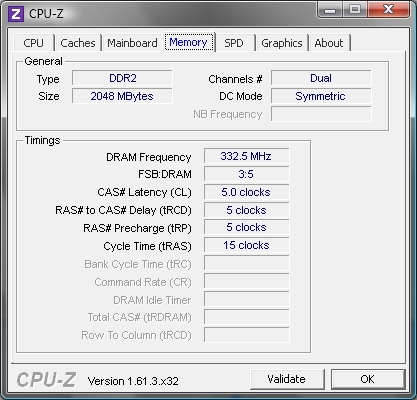Click the DRAM Frequency label
Screen dimensions: 417x400
pyautogui.click(x=148, y=157)
